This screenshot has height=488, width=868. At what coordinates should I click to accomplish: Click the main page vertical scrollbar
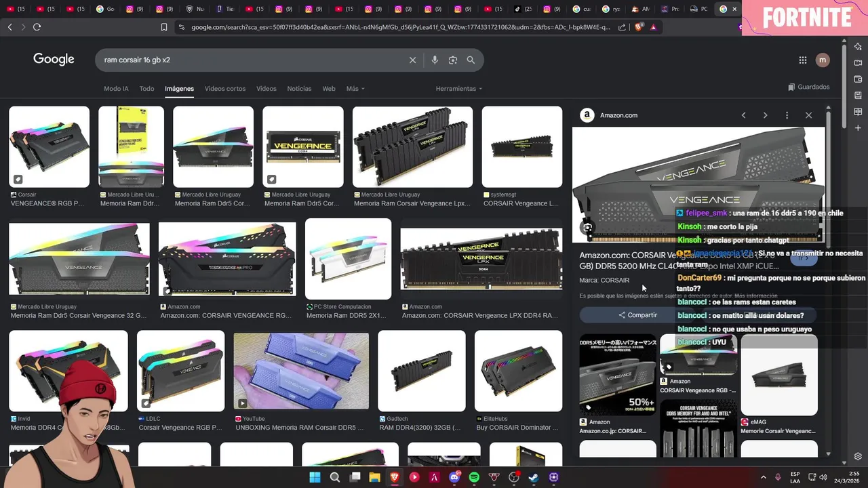click(x=844, y=85)
